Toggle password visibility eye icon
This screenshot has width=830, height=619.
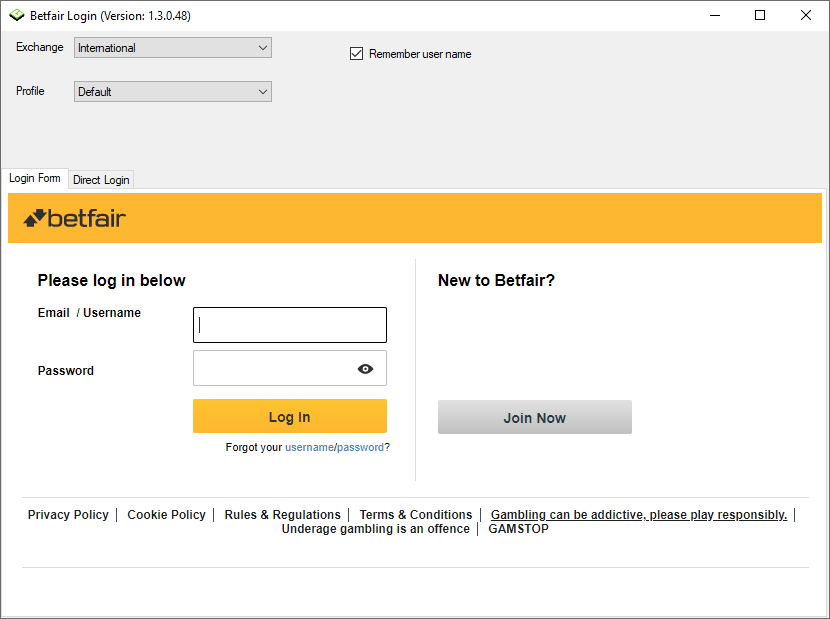(365, 369)
